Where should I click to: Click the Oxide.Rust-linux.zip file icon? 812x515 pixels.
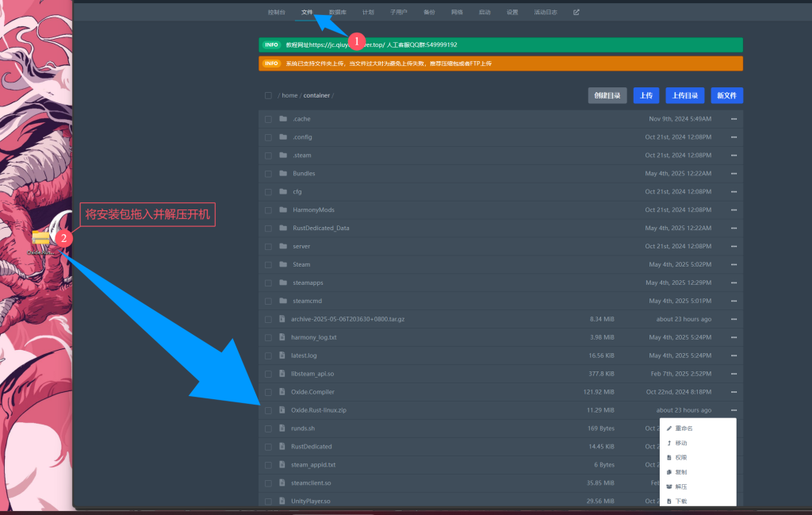282,410
